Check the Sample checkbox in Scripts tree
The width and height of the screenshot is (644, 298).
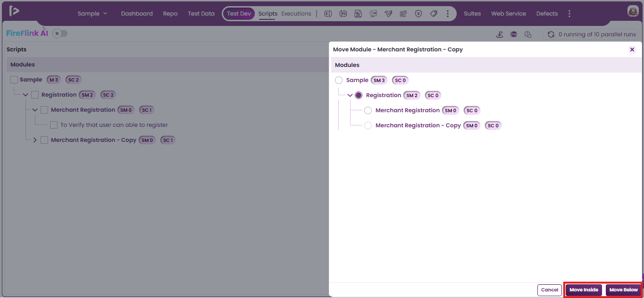pos(14,80)
